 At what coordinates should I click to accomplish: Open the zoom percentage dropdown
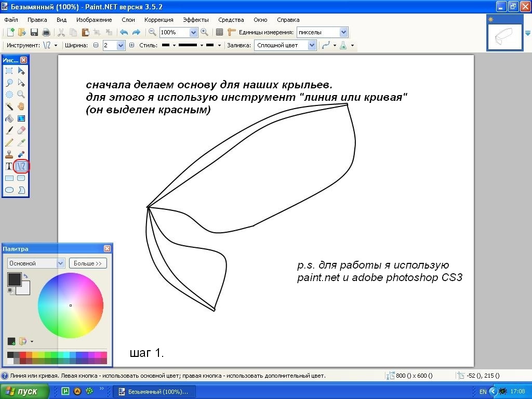click(x=194, y=32)
